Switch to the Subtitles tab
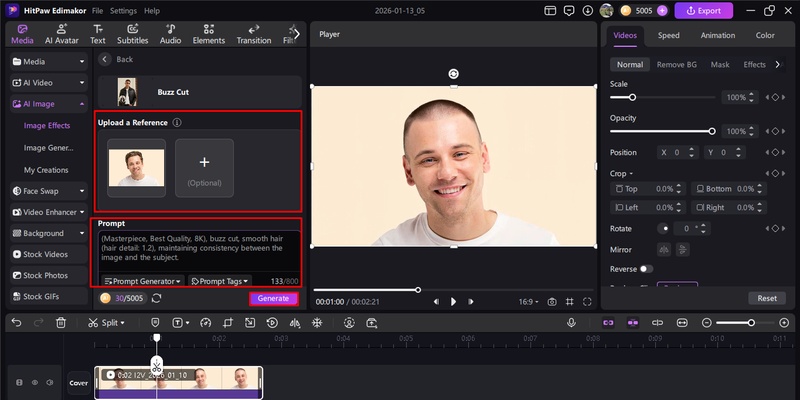Viewport: 800px width, 400px height. pos(133,34)
